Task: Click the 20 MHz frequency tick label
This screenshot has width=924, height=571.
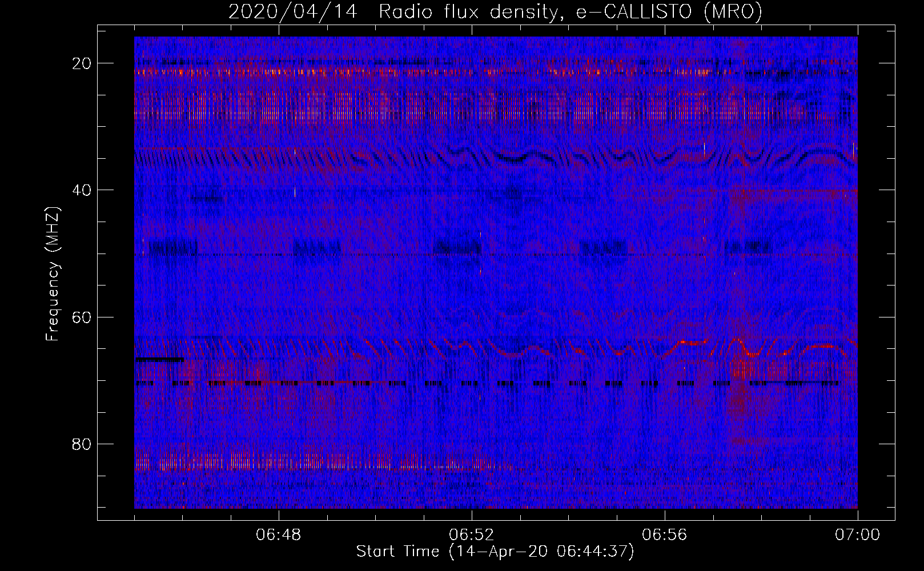Action: tap(82, 63)
